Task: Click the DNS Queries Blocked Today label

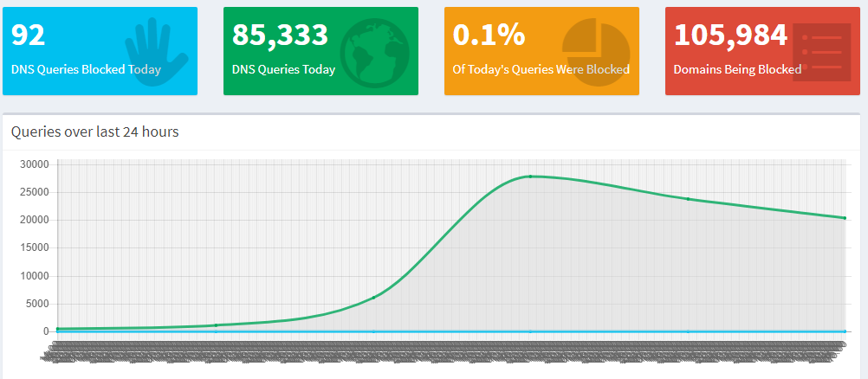Action: point(86,69)
